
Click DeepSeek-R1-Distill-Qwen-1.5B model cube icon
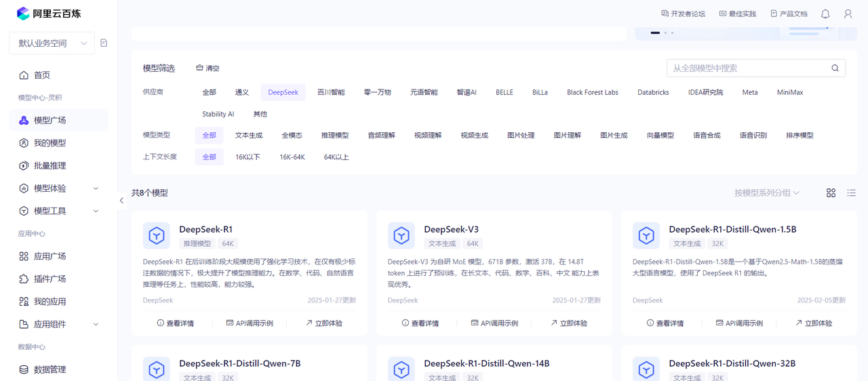click(646, 236)
